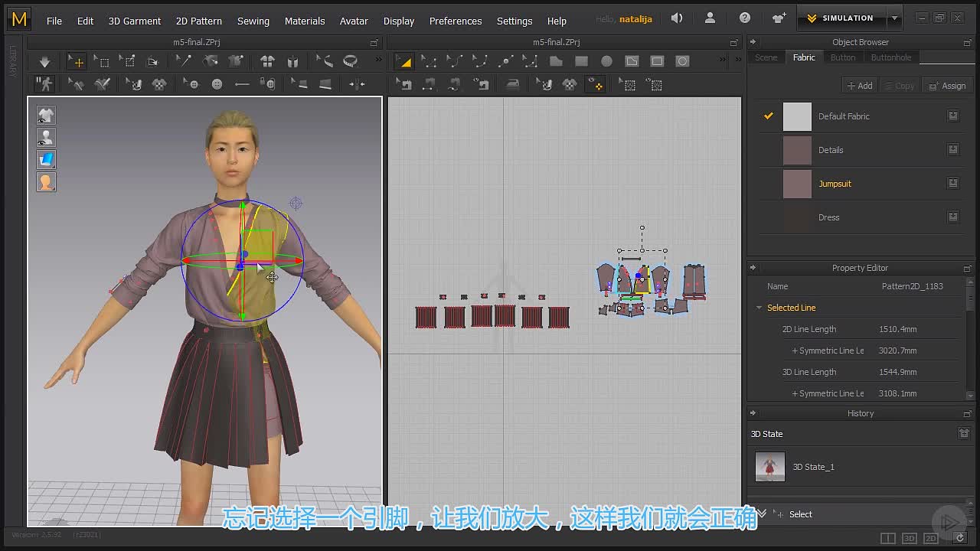
Task: Toggle garment display icon in 3D viewport
Action: pos(46,116)
